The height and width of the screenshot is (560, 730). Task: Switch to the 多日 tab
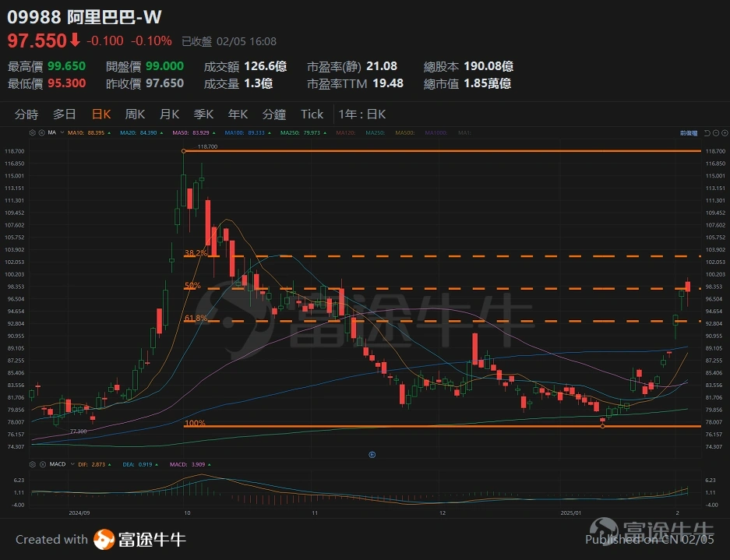64,114
